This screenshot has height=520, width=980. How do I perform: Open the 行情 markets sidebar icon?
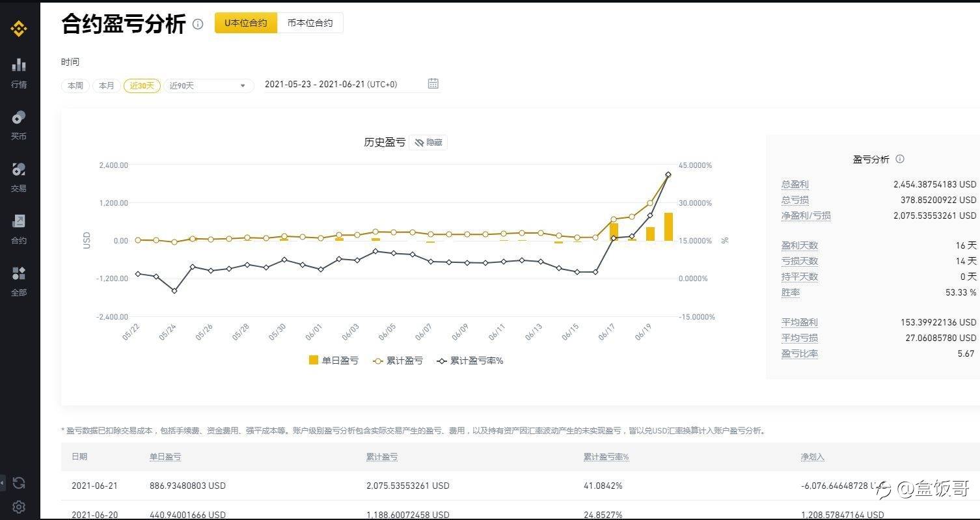click(x=19, y=72)
